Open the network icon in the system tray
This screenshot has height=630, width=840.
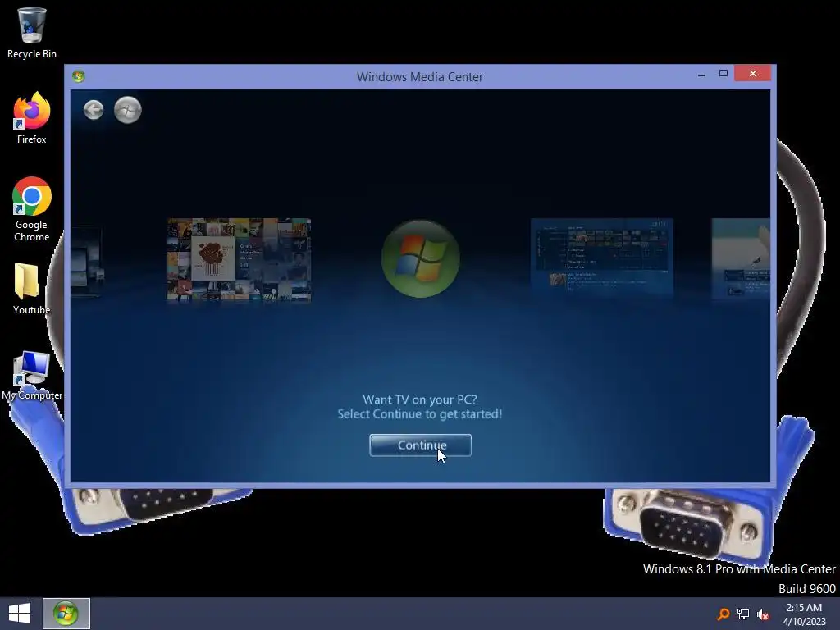(743, 614)
